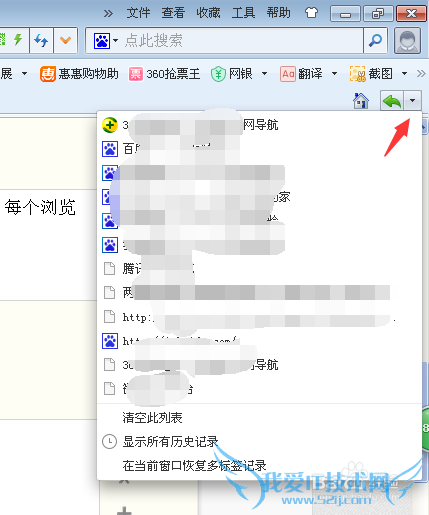This screenshot has height=515, width=429.
Task: Expand the 截图 dropdown arrow
Action: (404, 74)
